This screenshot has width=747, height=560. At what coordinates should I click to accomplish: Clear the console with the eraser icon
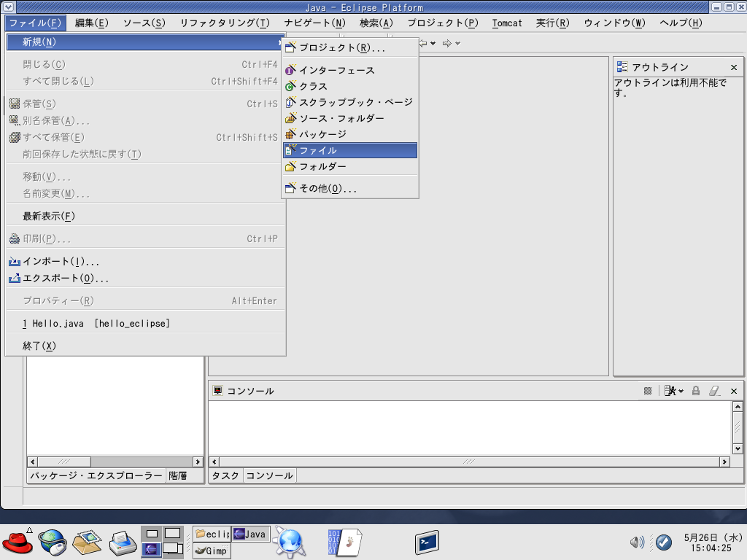point(714,391)
